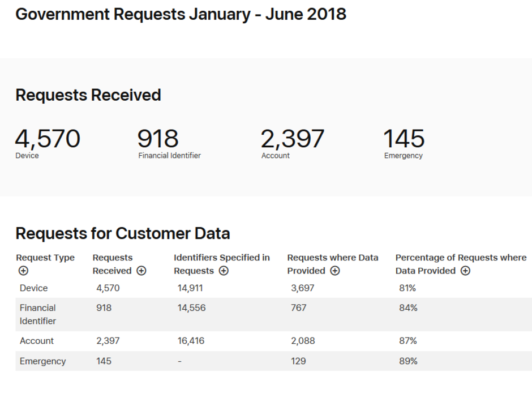Screen dimensions: 532x393
Task: Expand info for Requests where Data Provided
Action: 335,271
